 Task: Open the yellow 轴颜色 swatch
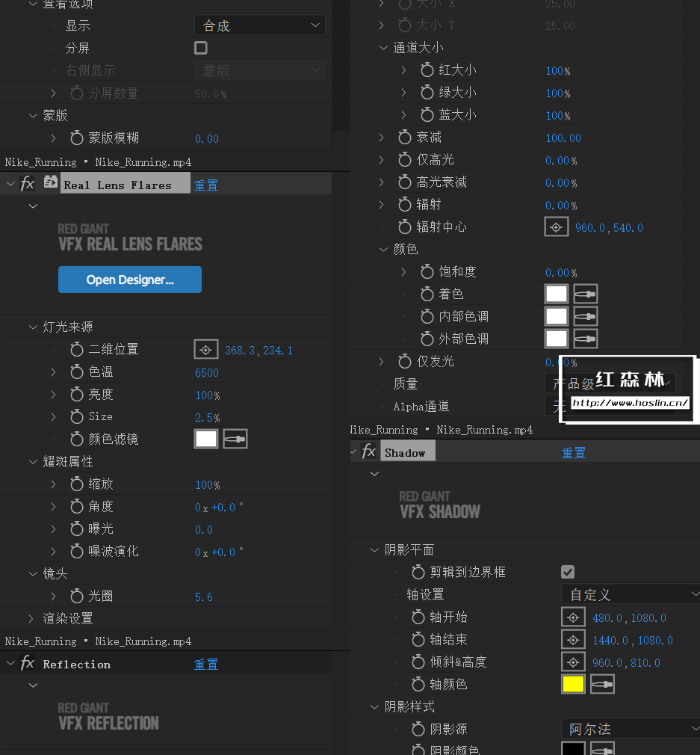coord(573,684)
